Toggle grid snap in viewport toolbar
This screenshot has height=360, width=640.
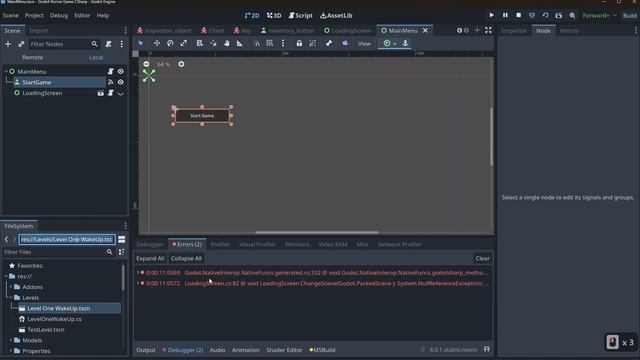coord(270,43)
